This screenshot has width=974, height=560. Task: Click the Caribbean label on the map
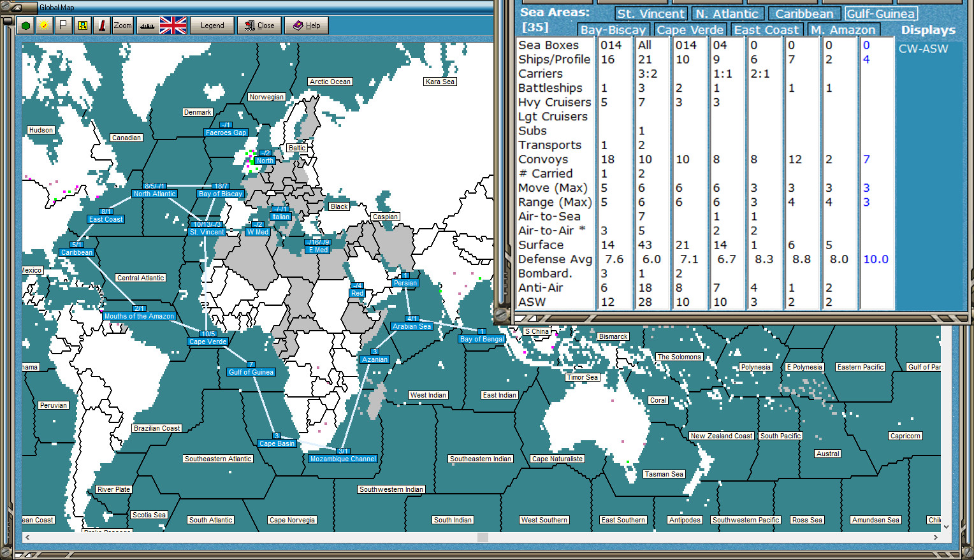pos(76,252)
